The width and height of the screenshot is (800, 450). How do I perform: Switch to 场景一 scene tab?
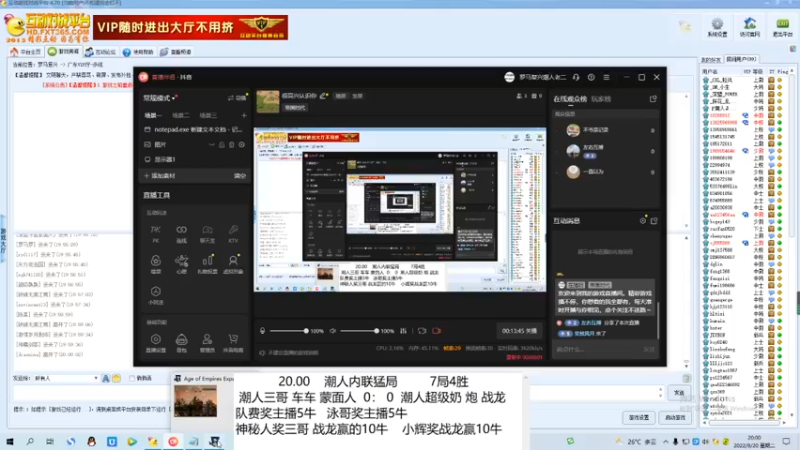coord(153,115)
